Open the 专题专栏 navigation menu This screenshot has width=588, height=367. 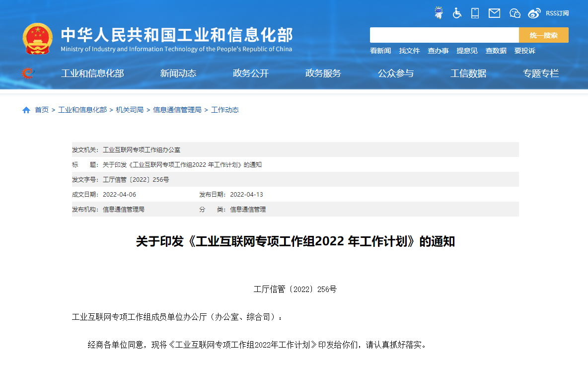pos(541,73)
